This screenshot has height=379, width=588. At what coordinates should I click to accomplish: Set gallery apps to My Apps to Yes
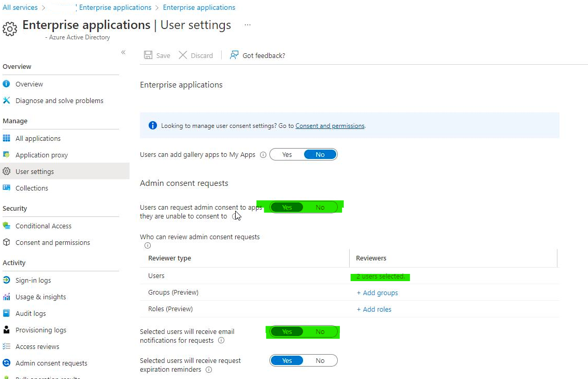[x=287, y=154]
